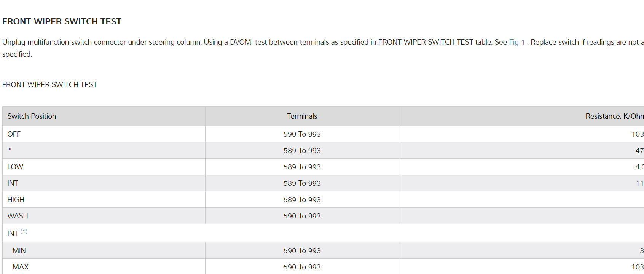644x274 pixels.
Task: Select the terminals value in the MAX row
Action: [x=302, y=267]
